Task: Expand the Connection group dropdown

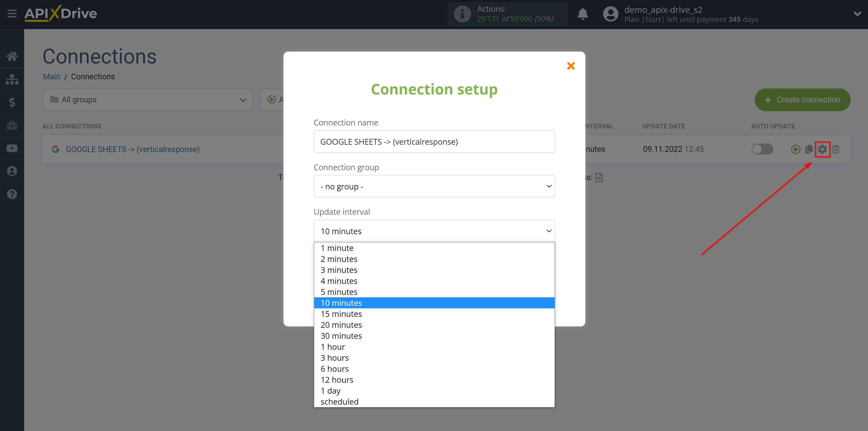Action: pyautogui.click(x=434, y=186)
